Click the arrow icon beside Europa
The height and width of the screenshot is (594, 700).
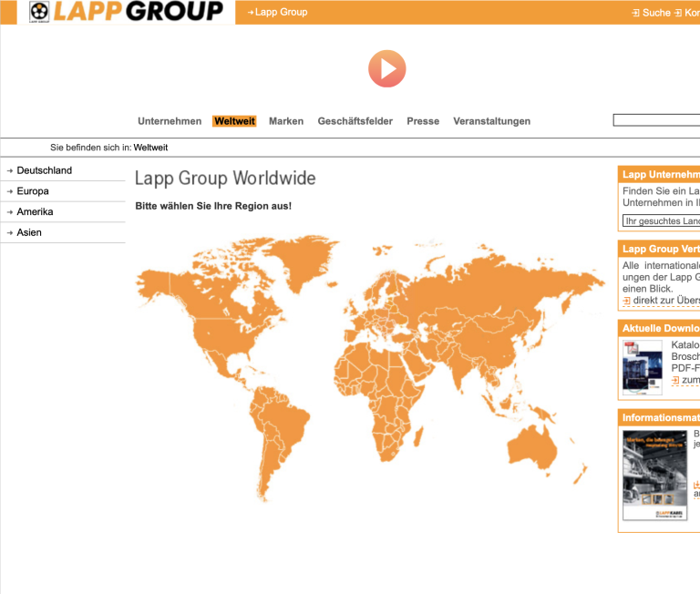(x=10, y=191)
